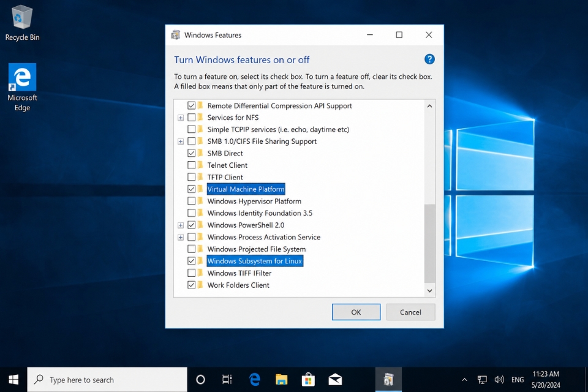Enable the TFTP Client checkbox
The width and height of the screenshot is (588, 392).
(191, 176)
